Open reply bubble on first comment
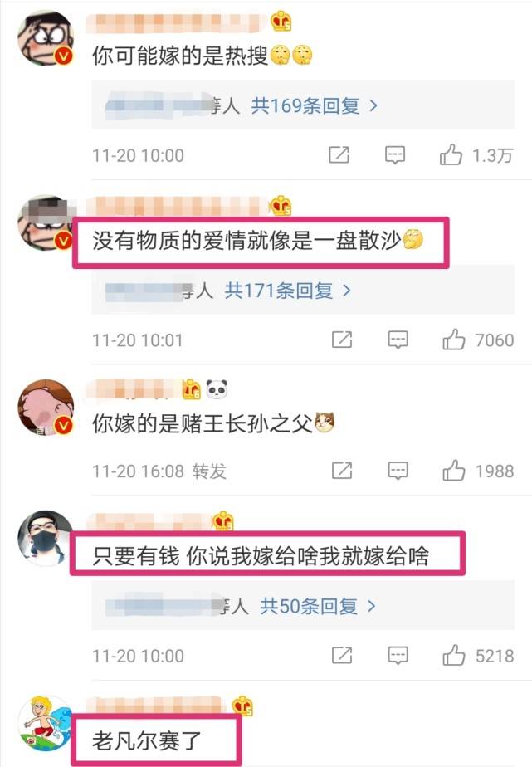The height and width of the screenshot is (767, 532). [394, 155]
